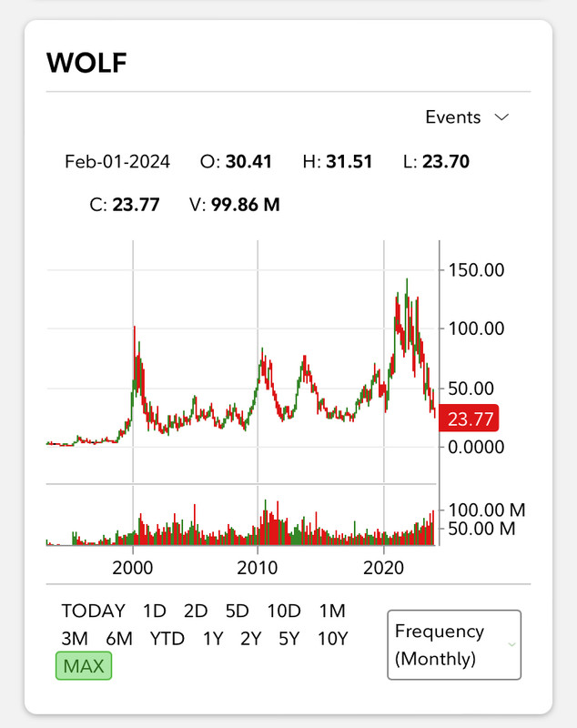Select the 10Y time range
Viewport: 577px width, 728px height.
(x=333, y=639)
